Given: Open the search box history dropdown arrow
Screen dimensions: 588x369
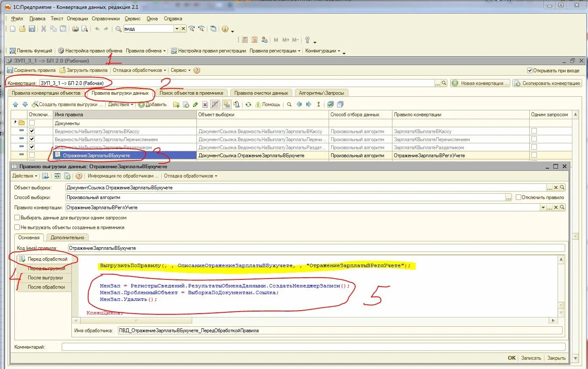Looking at the screenshot, I should 177,29.
